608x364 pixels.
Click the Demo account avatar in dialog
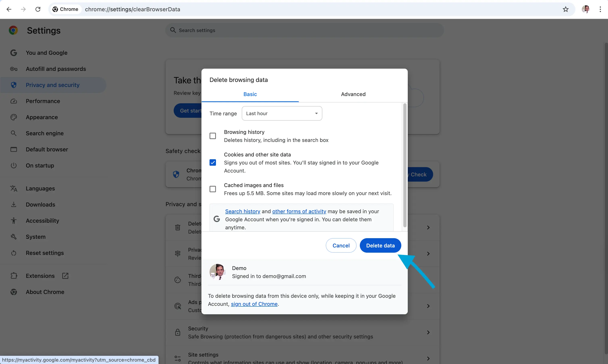218,272
